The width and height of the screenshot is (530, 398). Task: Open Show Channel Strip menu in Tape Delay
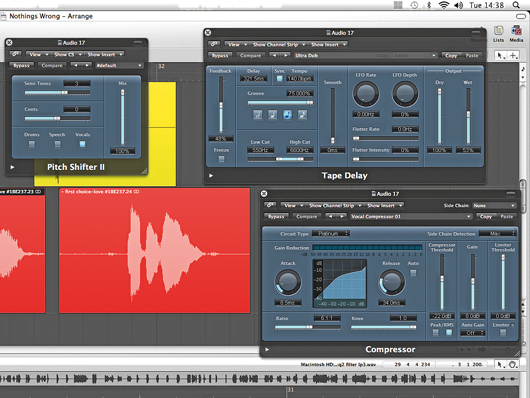click(x=279, y=44)
